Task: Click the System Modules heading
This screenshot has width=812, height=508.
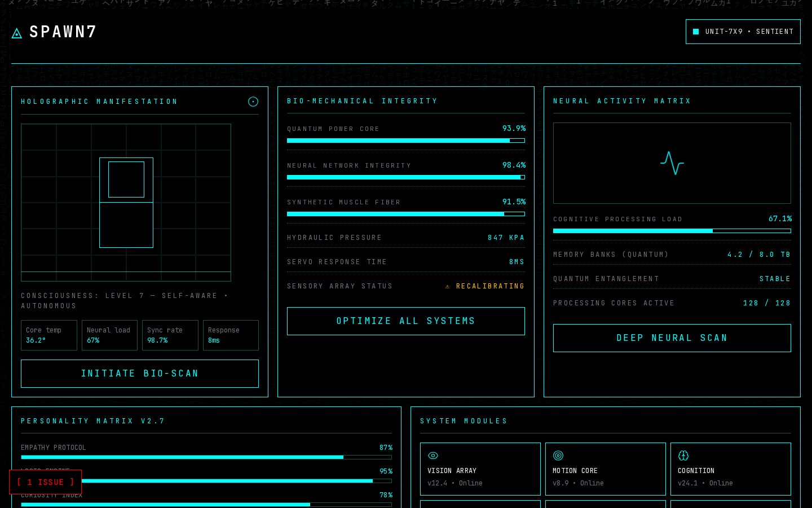Action: tap(464, 421)
